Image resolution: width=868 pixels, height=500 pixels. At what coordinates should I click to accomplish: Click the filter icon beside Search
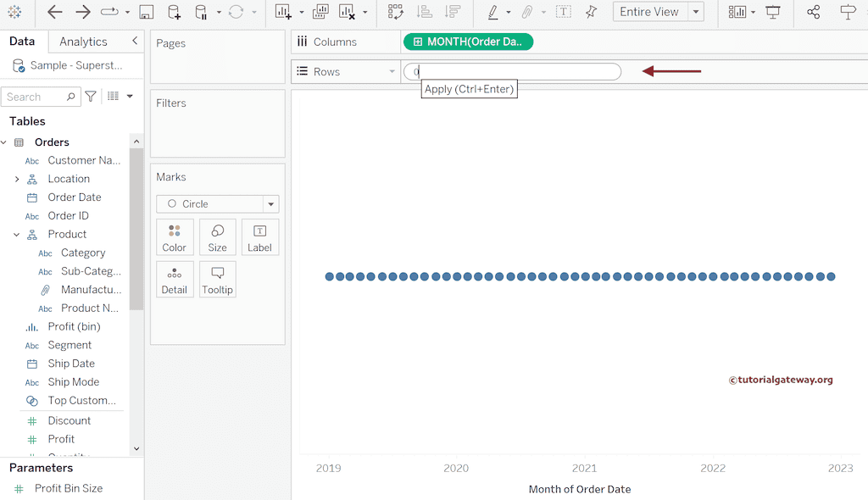tap(91, 97)
